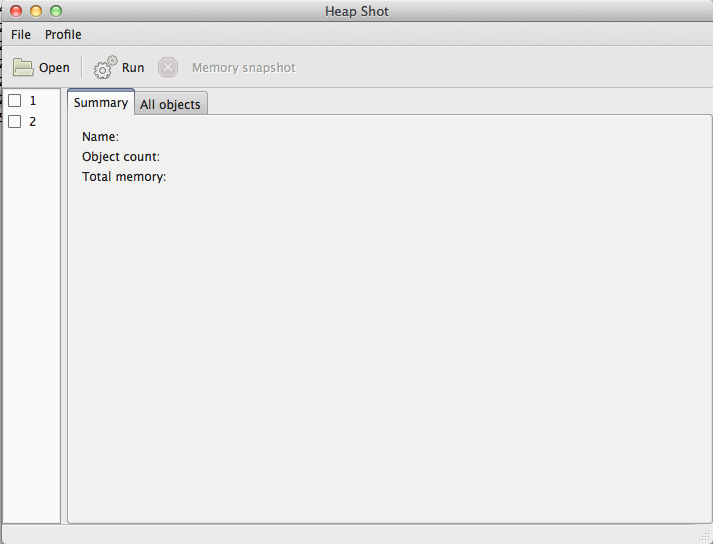This screenshot has width=713, height=544.
Task: Click the Open folder icon
Action: tap(23, 68)
